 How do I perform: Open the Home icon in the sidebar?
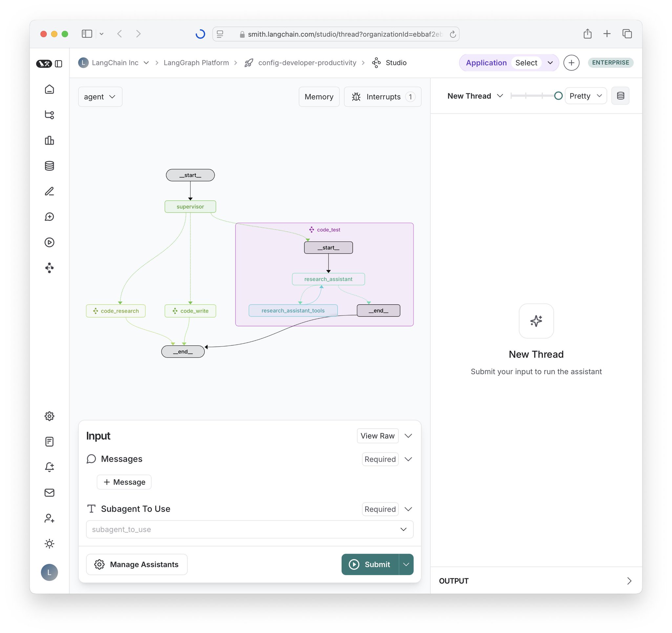[49, 89]
